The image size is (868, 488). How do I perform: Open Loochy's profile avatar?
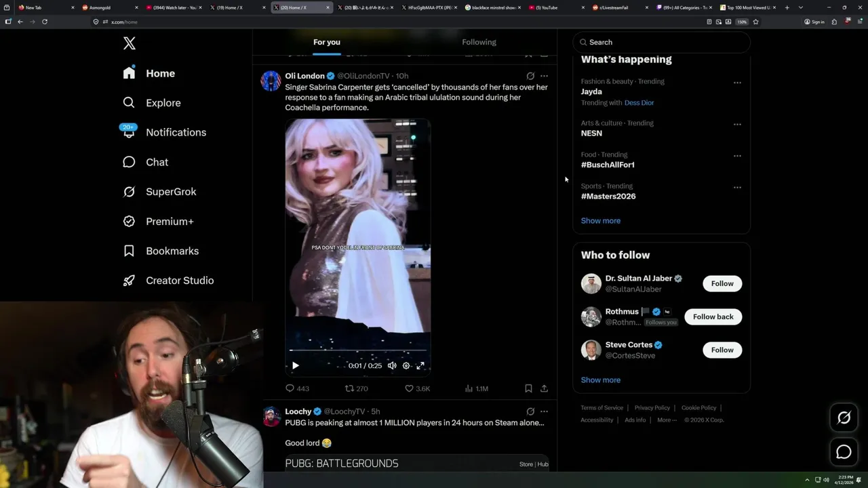271,416
